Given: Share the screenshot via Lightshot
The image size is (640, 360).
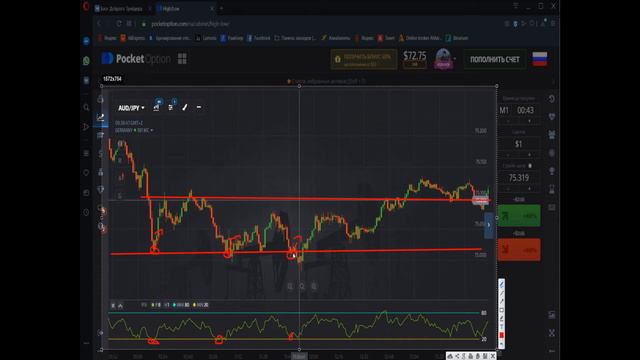Looking at the screenshot, I should point(458,356).
